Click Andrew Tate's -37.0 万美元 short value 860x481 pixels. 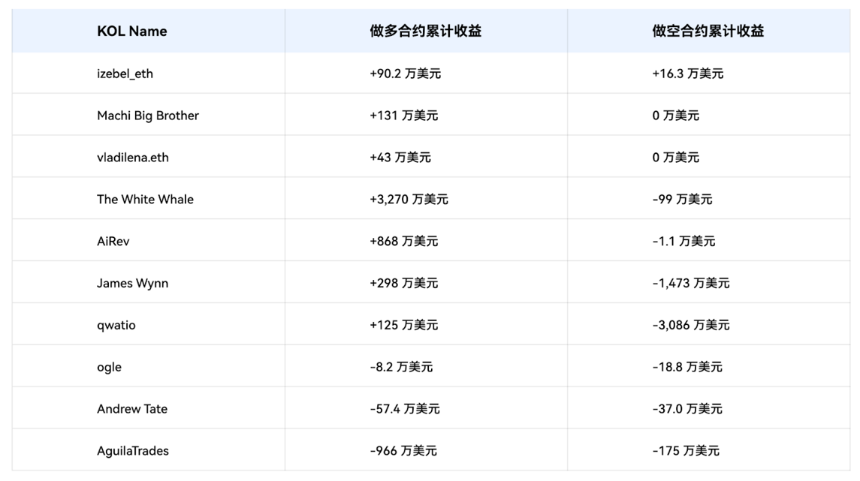click(687, 409)
